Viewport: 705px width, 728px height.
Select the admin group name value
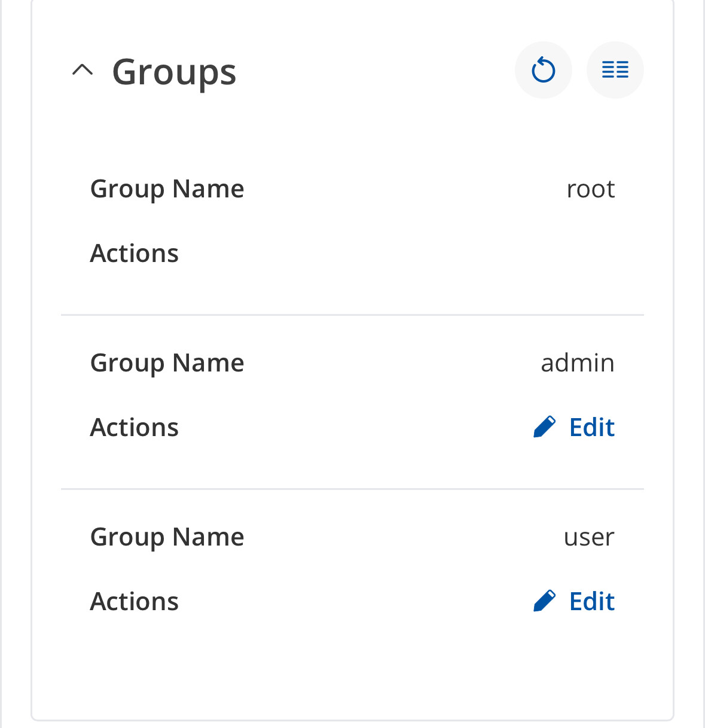click(x=577, y=363)
